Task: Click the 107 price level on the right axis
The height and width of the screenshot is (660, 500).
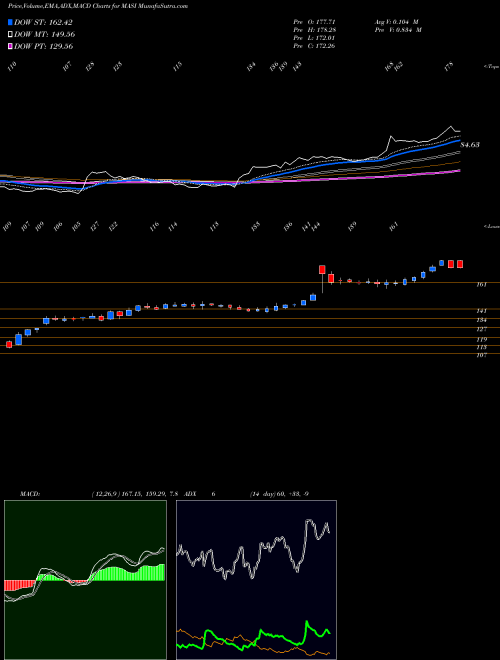Action: tap(482, 355)
